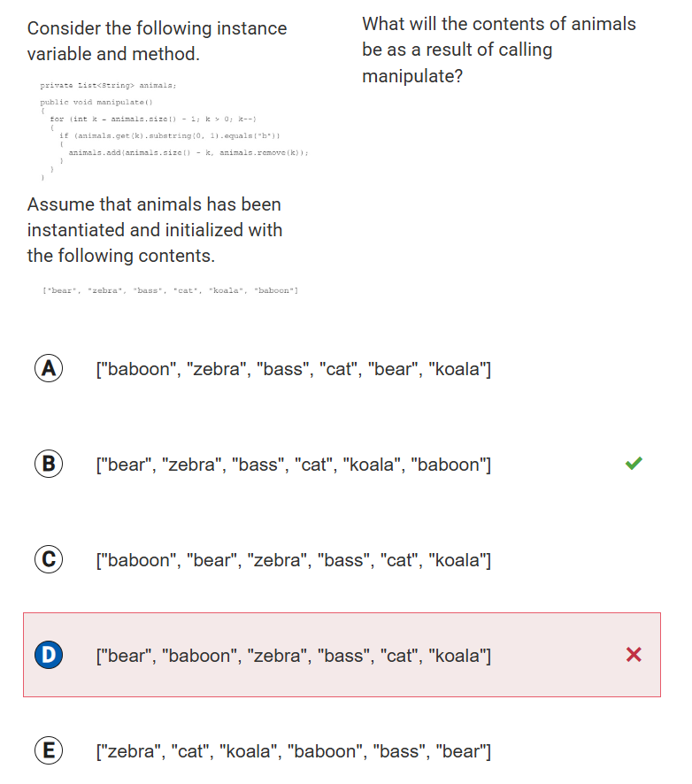Click the red incorrect X icon
This screenshot has height=784, width=692.
[634, 655]
